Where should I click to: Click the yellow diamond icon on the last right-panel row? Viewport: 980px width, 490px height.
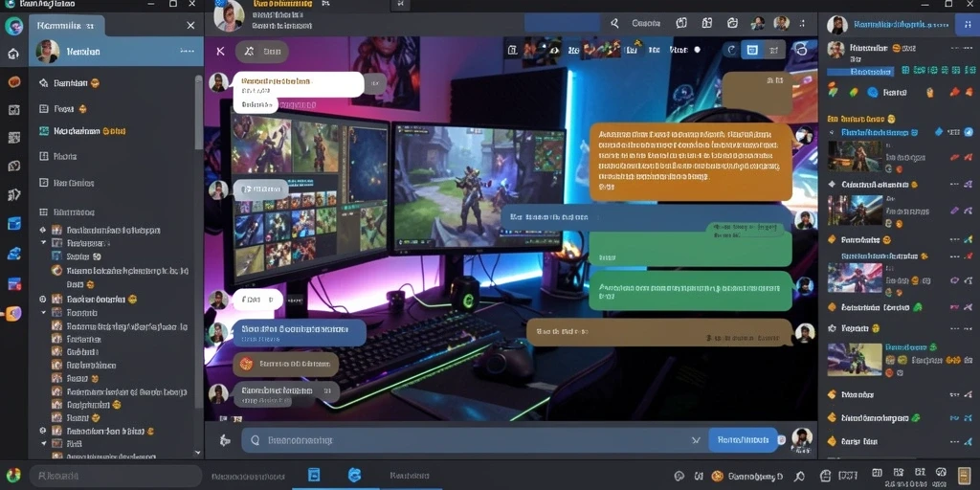[832, 441]
